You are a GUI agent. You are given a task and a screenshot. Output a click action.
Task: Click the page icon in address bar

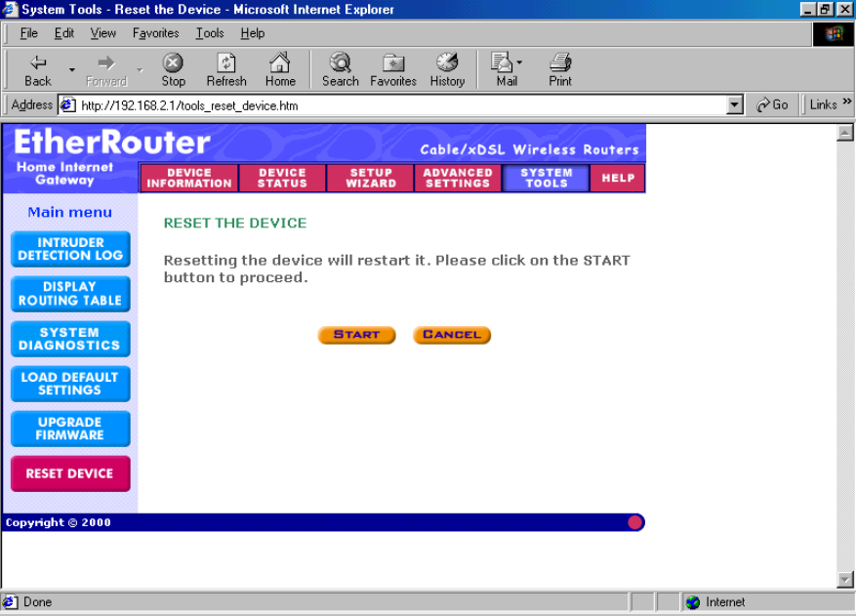pos(67,104)
